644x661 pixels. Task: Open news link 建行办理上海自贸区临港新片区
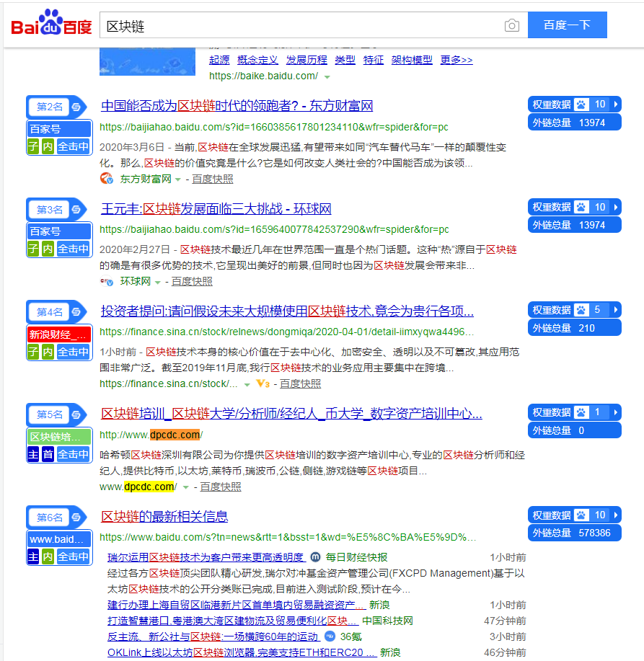(236, 605)
